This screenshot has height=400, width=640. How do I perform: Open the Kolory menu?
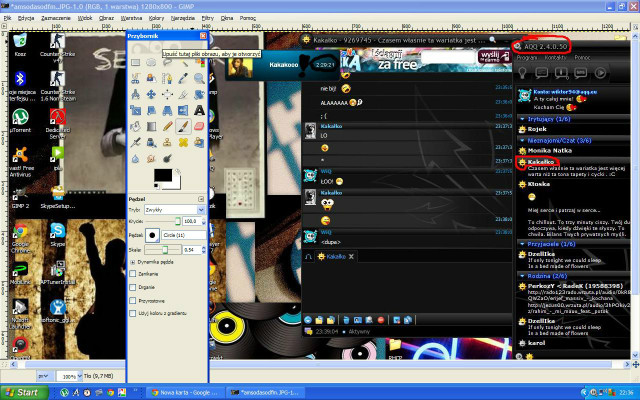tap(156, 18)
